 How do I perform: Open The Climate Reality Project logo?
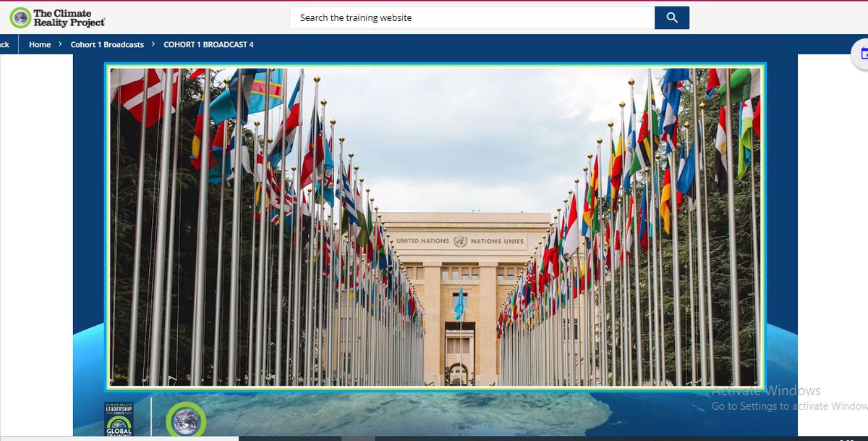coord(58,17)
